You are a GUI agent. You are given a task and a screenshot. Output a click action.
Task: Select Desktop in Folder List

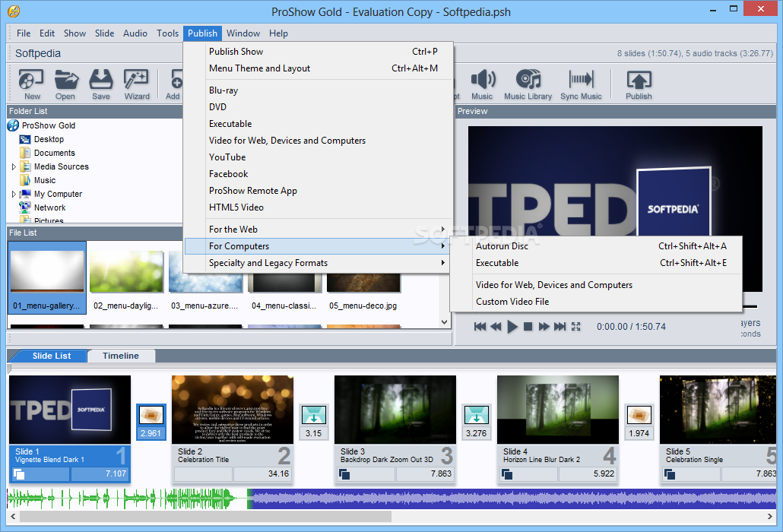pos(49,139)
